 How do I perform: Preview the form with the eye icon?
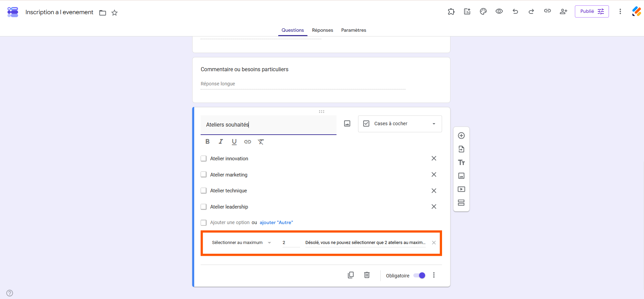tap(499, 11)
